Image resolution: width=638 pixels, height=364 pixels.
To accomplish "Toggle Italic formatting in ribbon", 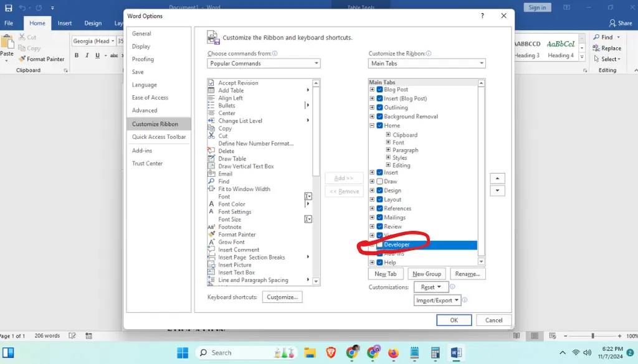I will coord(87,55).
